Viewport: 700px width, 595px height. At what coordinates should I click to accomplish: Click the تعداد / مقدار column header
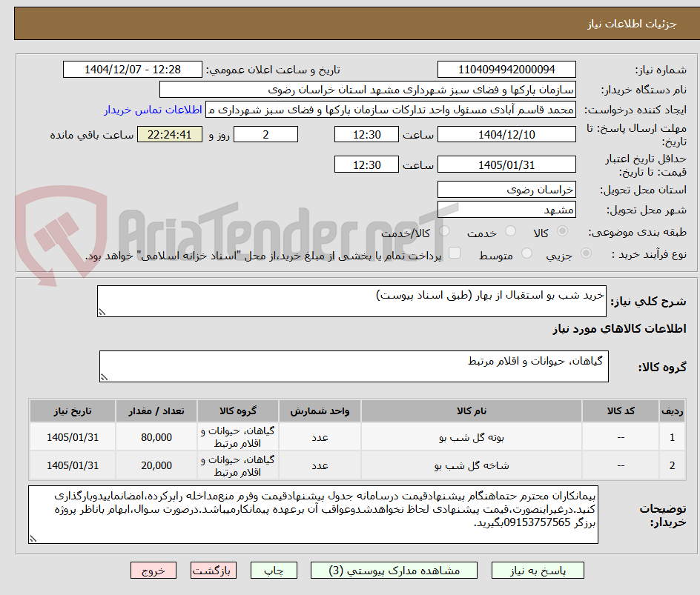click(156, 410)
